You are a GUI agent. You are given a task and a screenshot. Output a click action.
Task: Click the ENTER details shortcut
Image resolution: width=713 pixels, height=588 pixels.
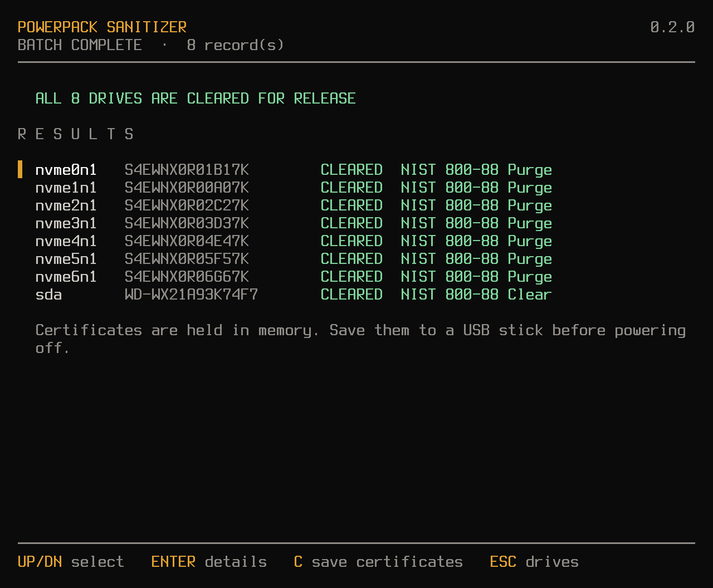click(x=209, y=562)
